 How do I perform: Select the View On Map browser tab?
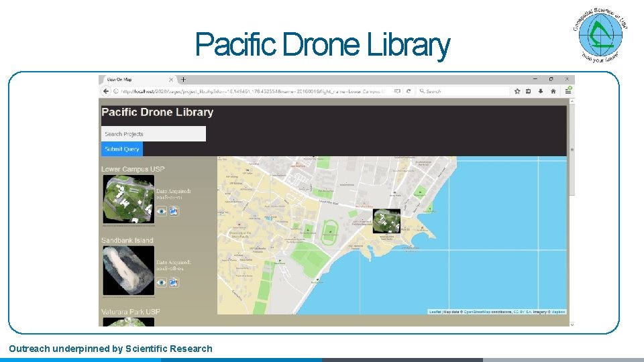[x=138, y=79]
